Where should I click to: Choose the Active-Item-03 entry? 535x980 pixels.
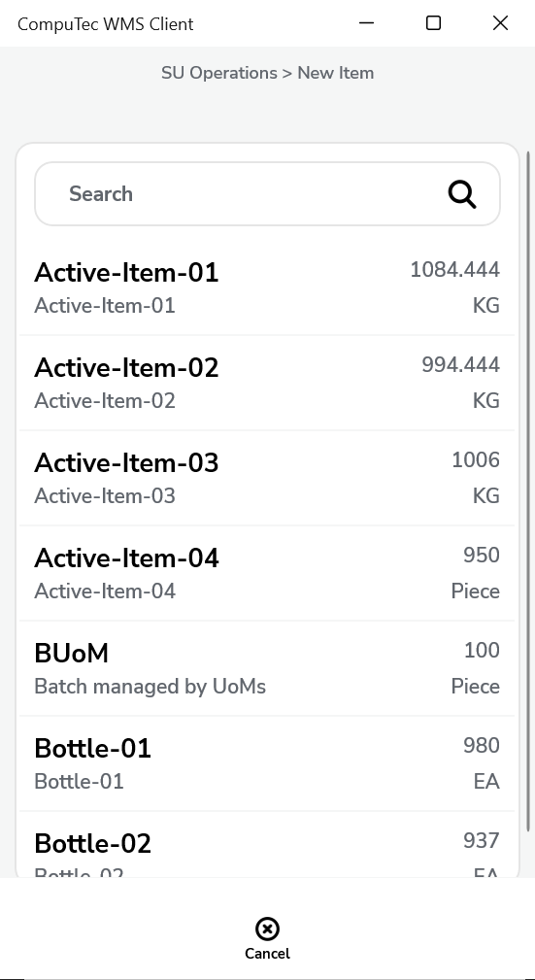click(268, 478)
